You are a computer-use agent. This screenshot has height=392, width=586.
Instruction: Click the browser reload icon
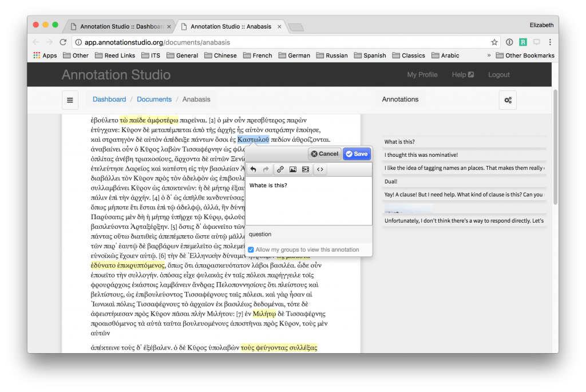tap(63, 42)
